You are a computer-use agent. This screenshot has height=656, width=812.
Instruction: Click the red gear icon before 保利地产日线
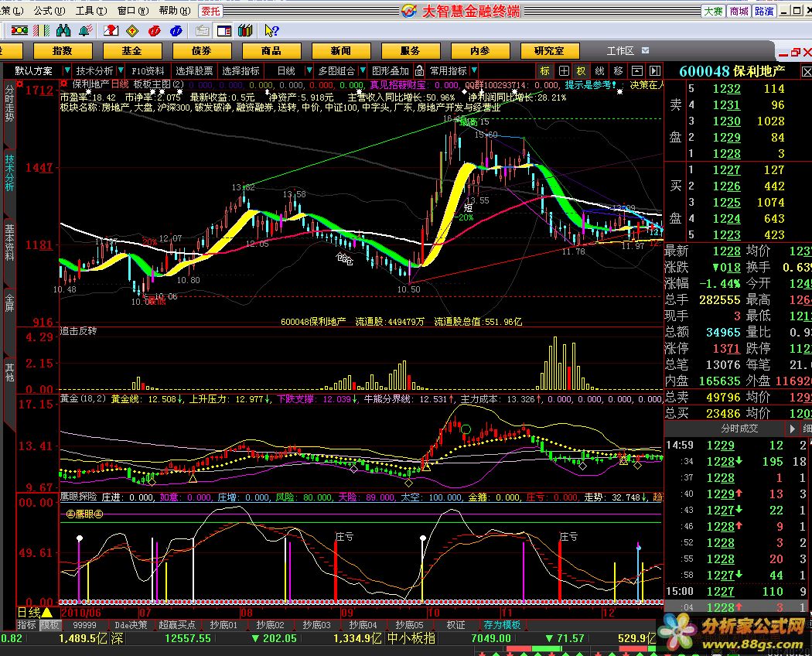point(64,84)
